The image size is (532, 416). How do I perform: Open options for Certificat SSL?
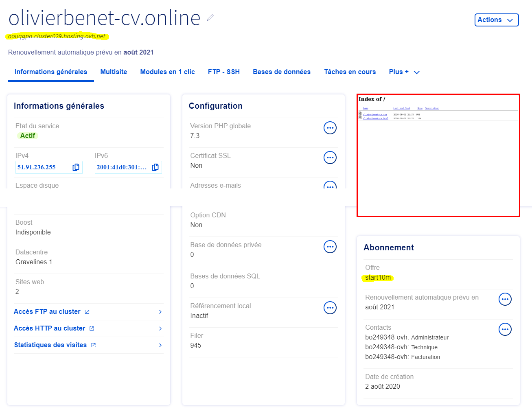[x=330, y=158]
